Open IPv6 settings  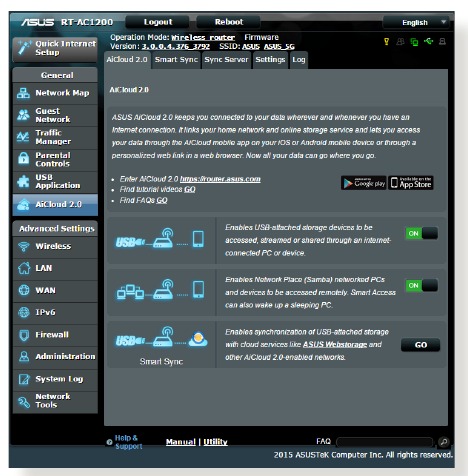(55, 312)
